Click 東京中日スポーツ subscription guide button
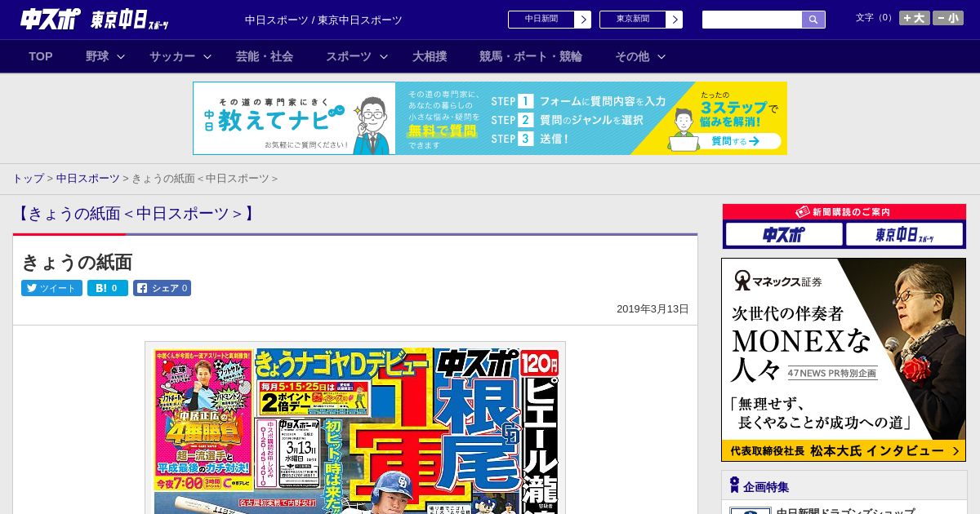Screen dimensions: 980x514 (x=904, y=235)
